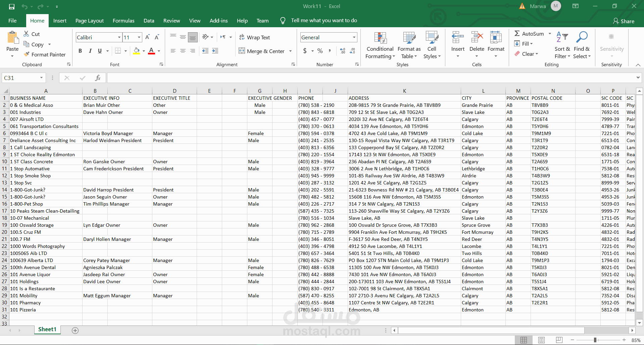The height and width of the screenshot is (345, 644).
Task: Click the Cut scissors icon
Action: pyautogui.click(x=26, y=34)
